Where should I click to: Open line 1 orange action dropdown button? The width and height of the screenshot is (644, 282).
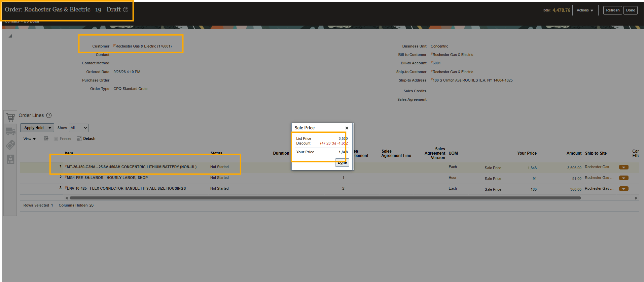pyautogui.click(x=623, y=167)
